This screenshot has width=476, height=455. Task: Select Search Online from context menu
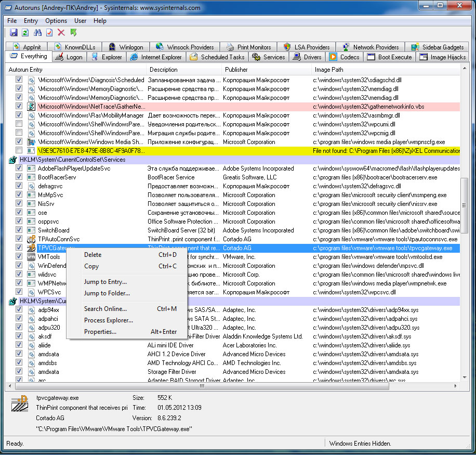coord(105,309)
